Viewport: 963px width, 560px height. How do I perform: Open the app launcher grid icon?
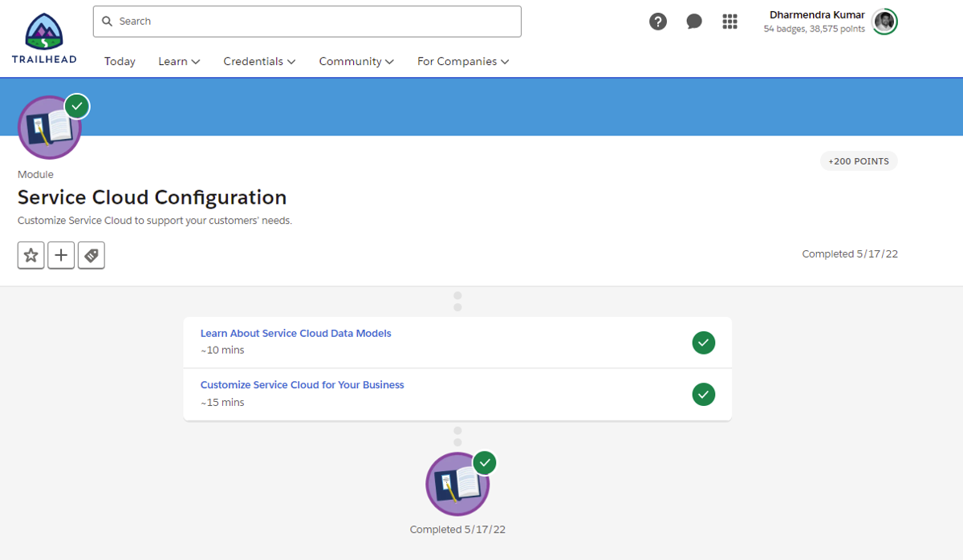click(729, 22)
